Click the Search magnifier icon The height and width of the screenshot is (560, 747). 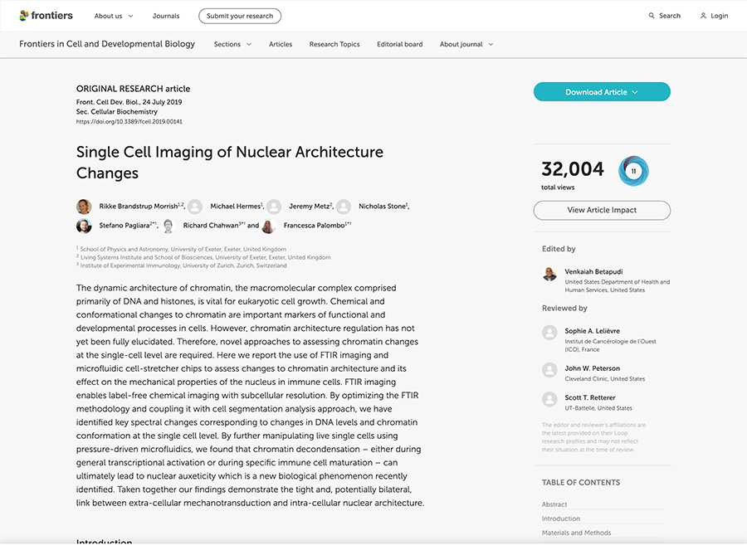(652, 16)
